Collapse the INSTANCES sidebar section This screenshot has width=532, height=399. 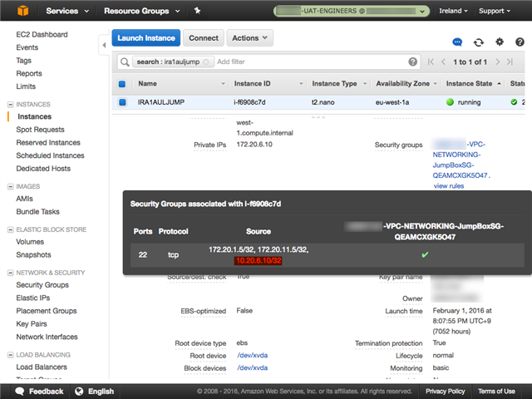(10, 105)
